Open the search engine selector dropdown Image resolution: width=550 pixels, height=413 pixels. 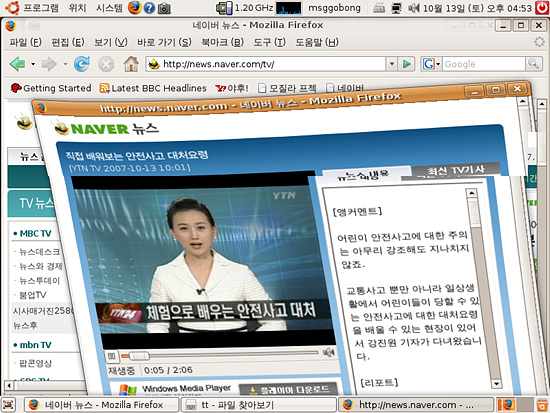coord(431,64)
